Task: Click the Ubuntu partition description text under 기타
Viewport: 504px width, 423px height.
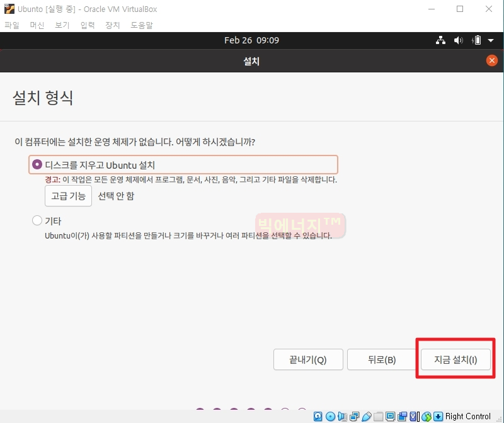Action: pyautogui.click(x=188, y=236)
